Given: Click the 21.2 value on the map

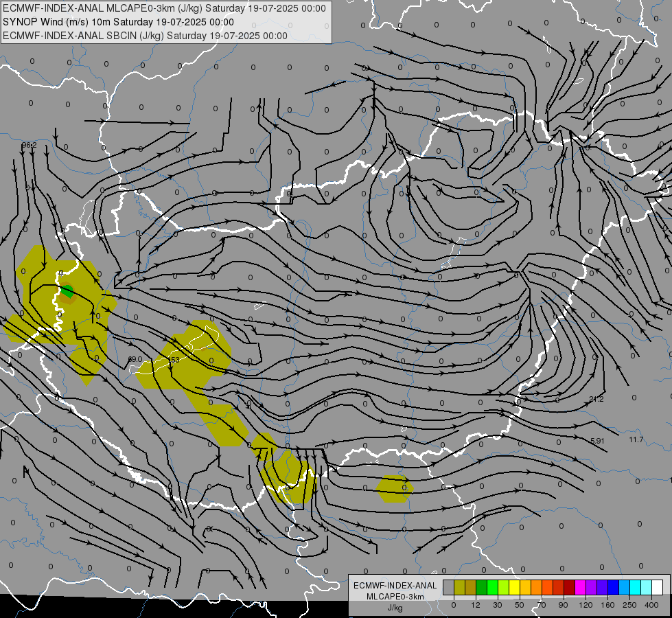Looking at the screenshot, I should [596, 399].
